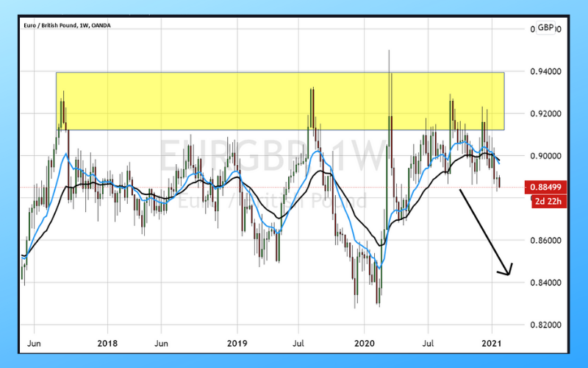Click the EURGBP 1W watermark text
This screenshot has height=368, width=588.
point(272,157)
